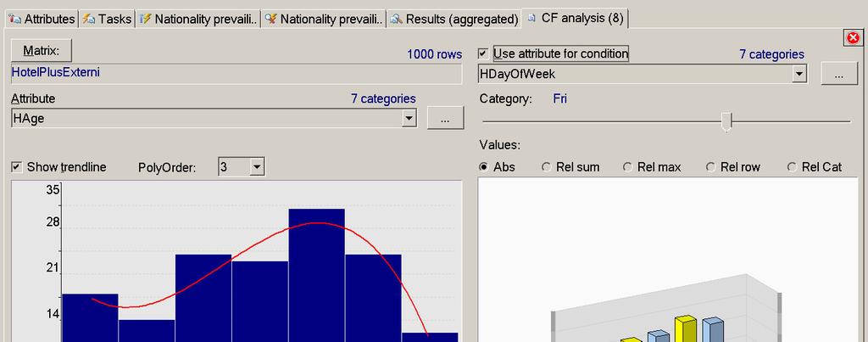Open the PolyOrder dropdown
Screen dimensions: 868x342
257,167
